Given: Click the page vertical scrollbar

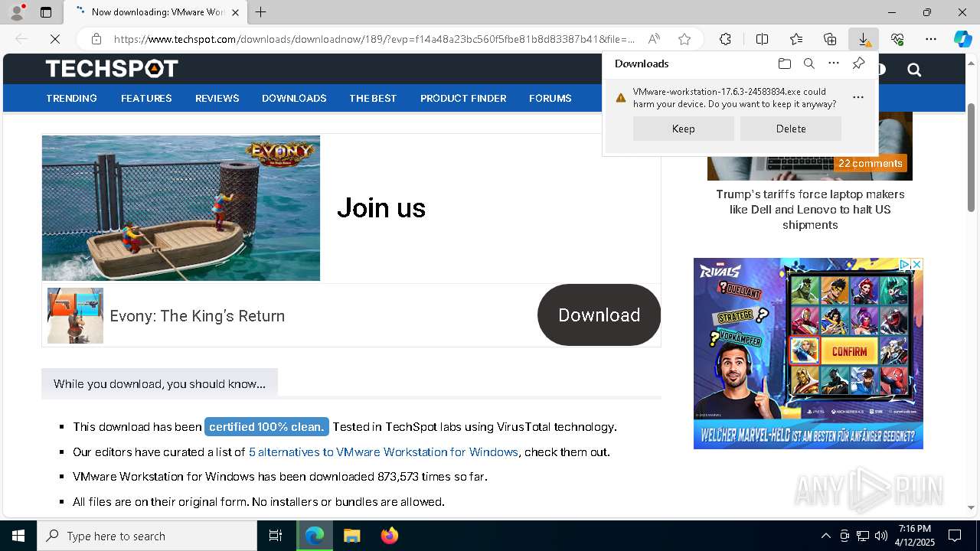Looking at the screenshot, I should [x=972, y=157].
